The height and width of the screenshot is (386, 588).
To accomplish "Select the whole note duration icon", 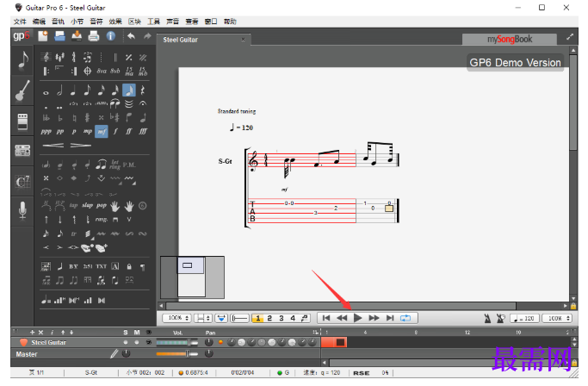I will tap(46, 92).
